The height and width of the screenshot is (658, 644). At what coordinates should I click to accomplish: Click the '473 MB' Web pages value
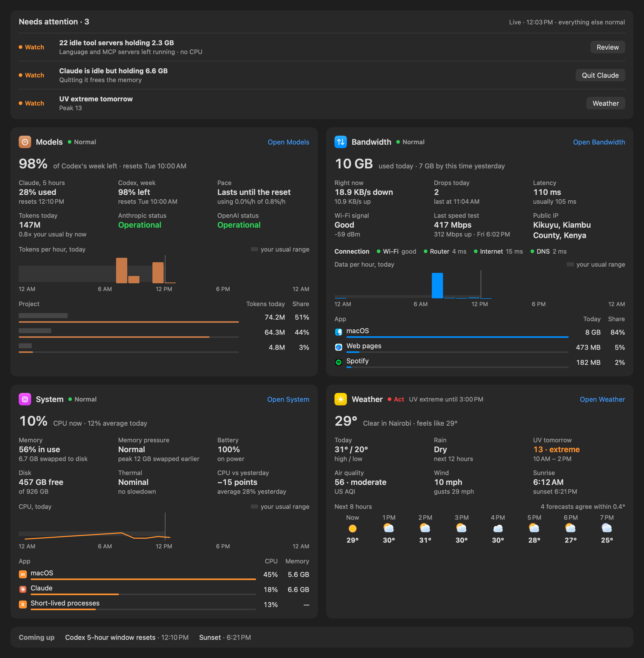pyautogui.click(x=588, y=347)
